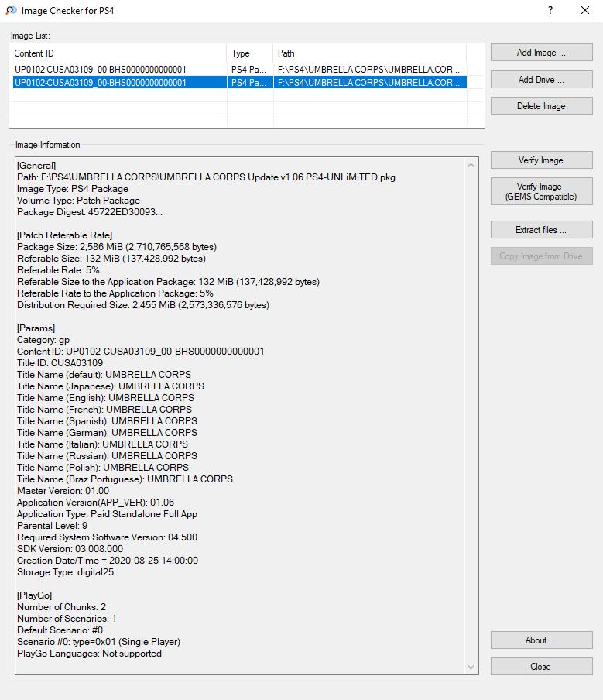This screenshot has width=603, height=700.
Task: Click Number of Chunks: 2 line
Action: [62, 607]
